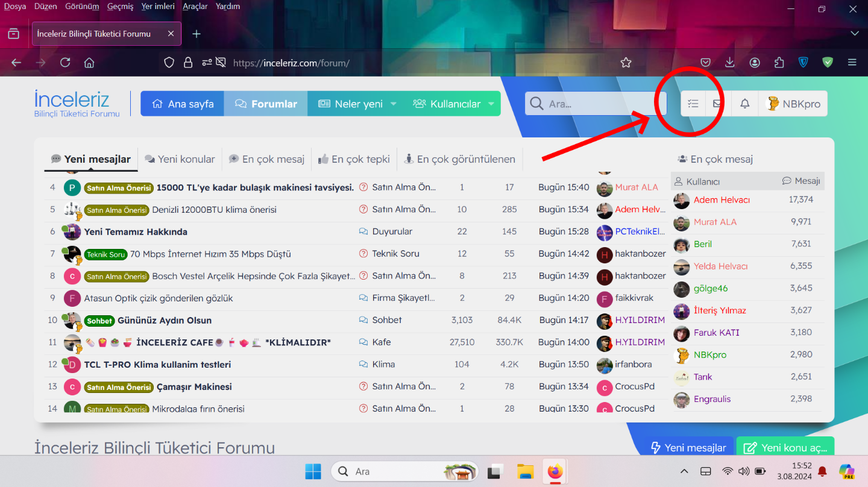Open the Forumlar navigation item
The image size is (868, 487).
tap(266, 104)
